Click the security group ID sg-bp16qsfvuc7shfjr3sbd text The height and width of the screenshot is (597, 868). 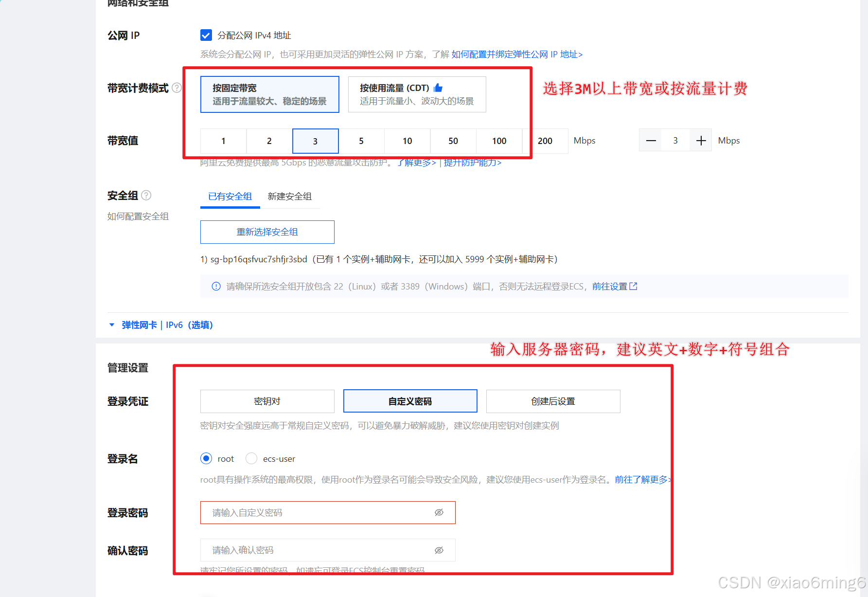pos(259,259)
